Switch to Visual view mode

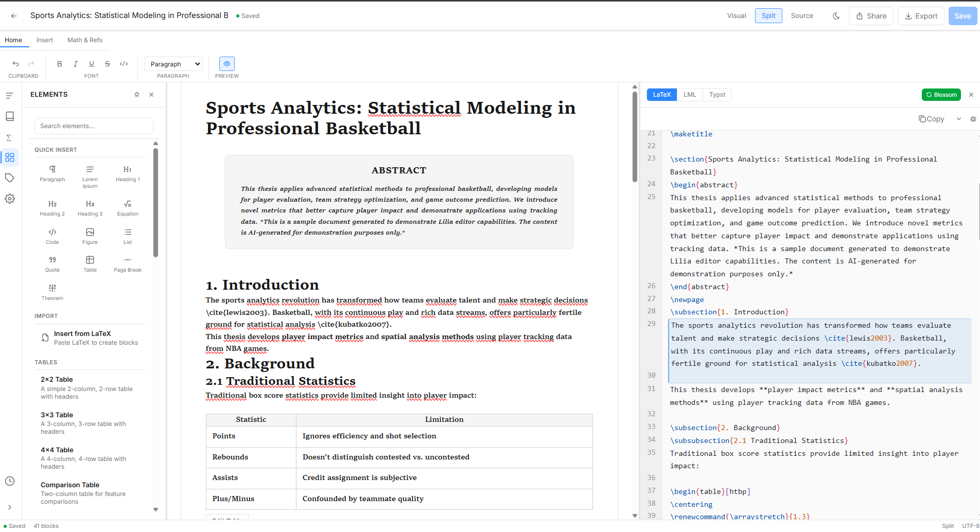(737, 16)
